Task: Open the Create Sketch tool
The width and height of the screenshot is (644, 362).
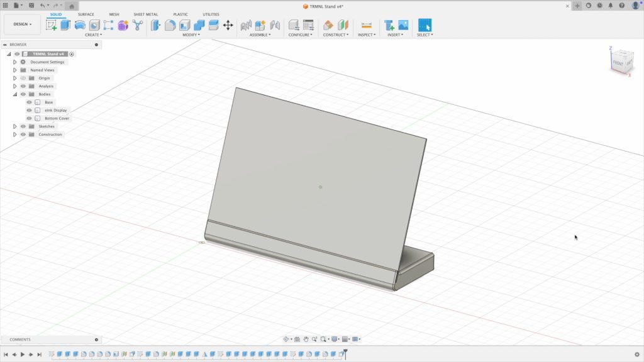Action: click(51, 24)
